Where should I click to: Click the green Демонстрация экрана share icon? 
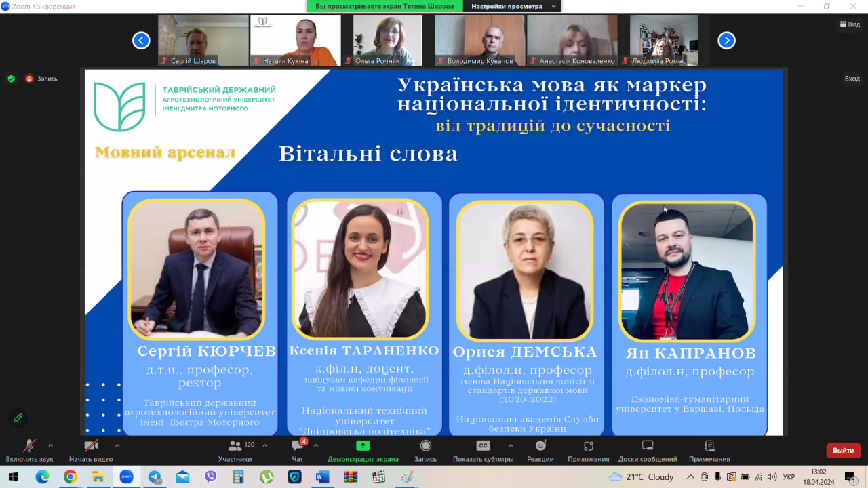(x=363, y=446)
